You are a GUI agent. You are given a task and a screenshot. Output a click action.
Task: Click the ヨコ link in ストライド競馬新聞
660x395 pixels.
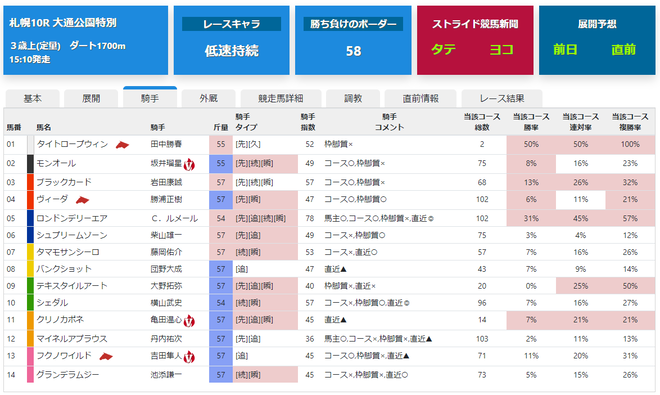501,50
